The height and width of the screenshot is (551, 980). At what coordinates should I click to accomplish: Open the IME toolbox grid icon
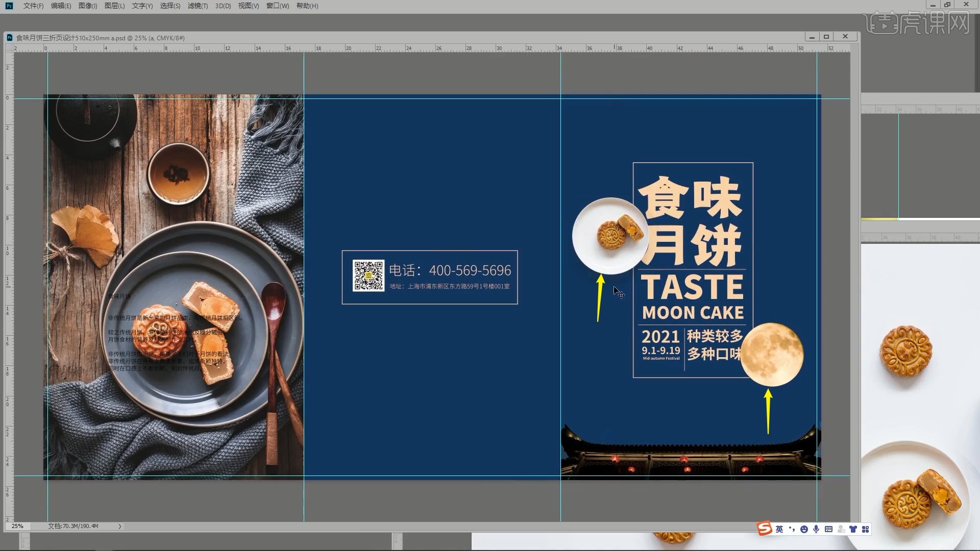tap(865, 529)
